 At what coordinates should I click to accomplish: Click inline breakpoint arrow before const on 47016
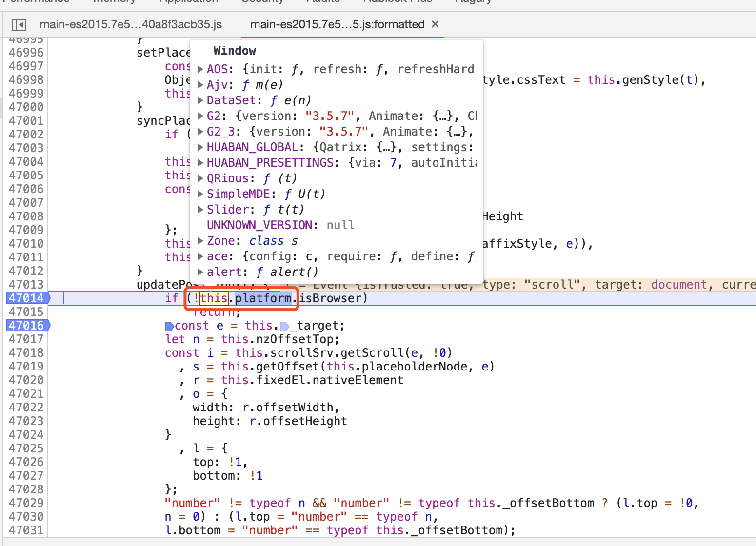(x=168, y=325)
